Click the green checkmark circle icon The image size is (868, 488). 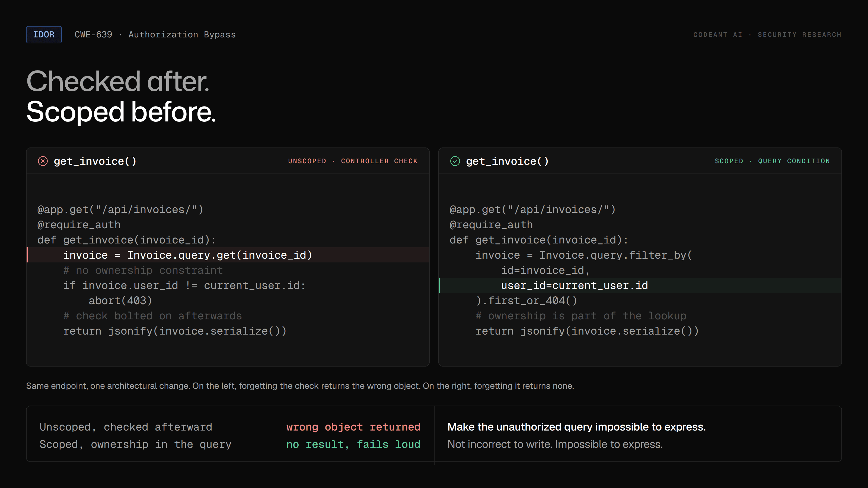455,161
